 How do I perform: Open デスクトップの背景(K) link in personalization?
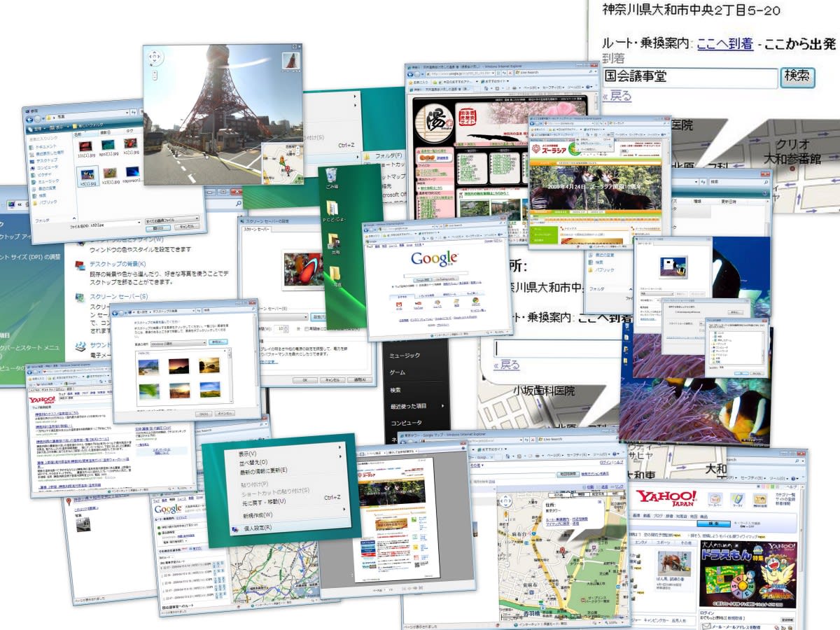click(x=118, y=265)
